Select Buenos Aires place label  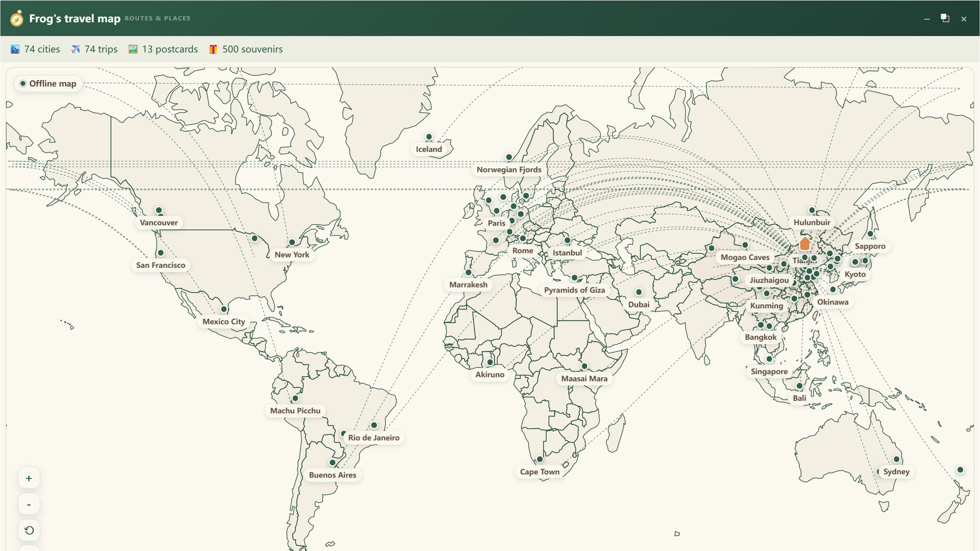click(x=333, y=475)
